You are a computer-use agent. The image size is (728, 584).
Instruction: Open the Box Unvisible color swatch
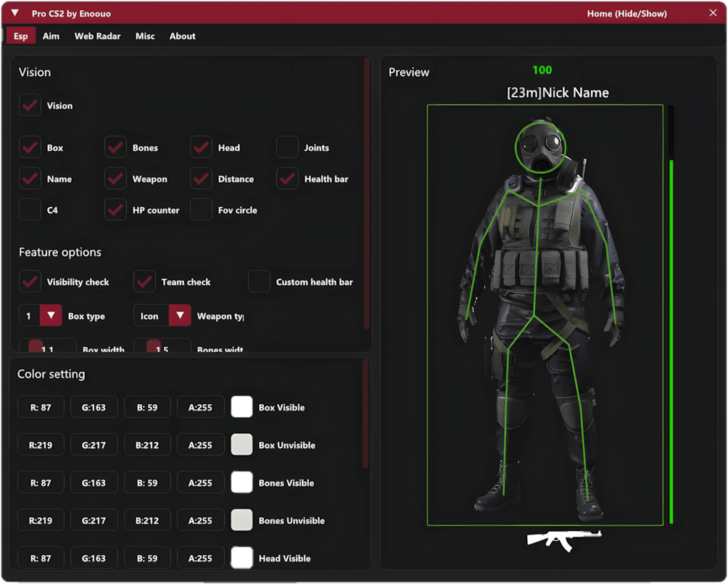[x=242, y=445]
